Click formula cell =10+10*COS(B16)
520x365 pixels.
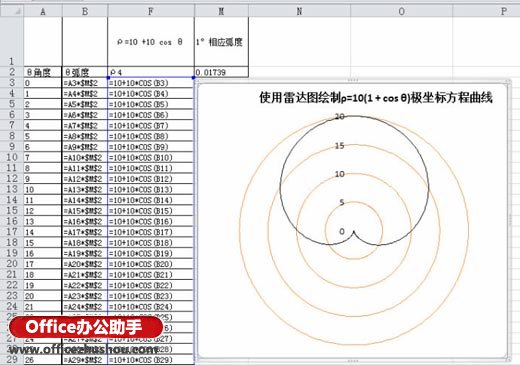(x=151, y=221)
